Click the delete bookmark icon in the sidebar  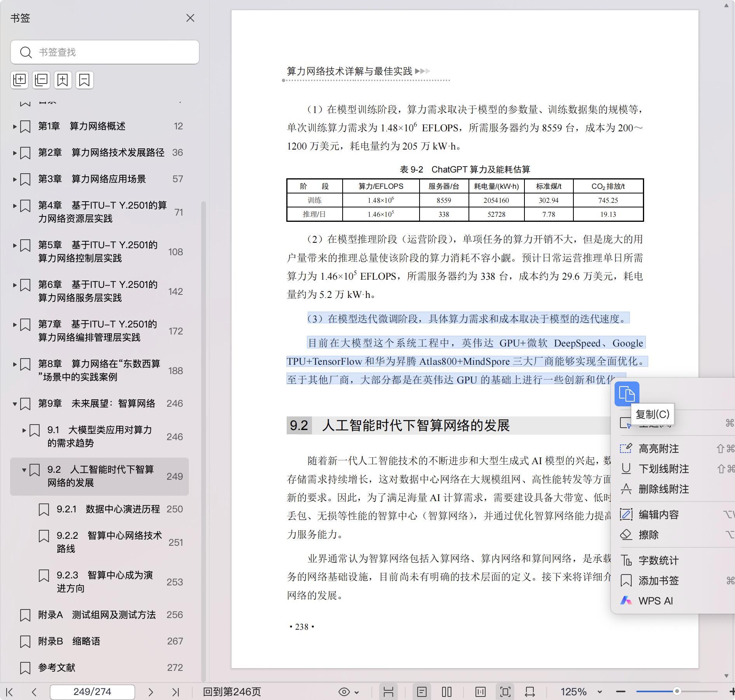tap(85, 80)
